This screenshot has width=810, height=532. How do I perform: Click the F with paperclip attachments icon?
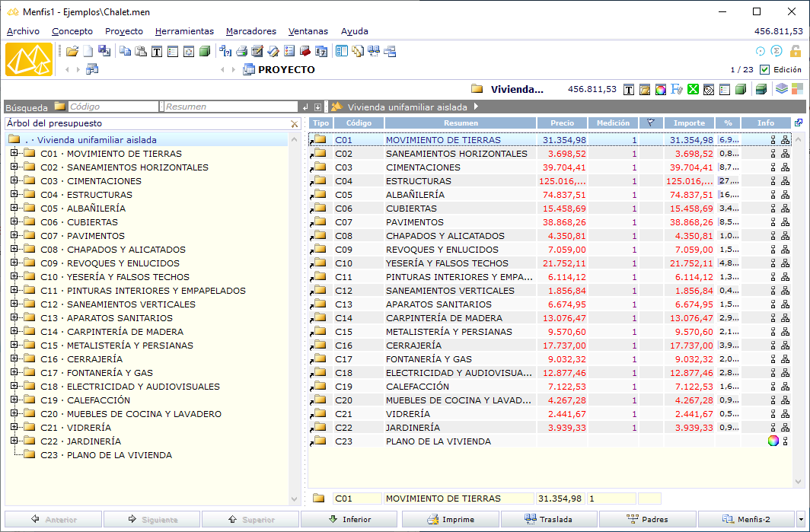click(677, 89)
